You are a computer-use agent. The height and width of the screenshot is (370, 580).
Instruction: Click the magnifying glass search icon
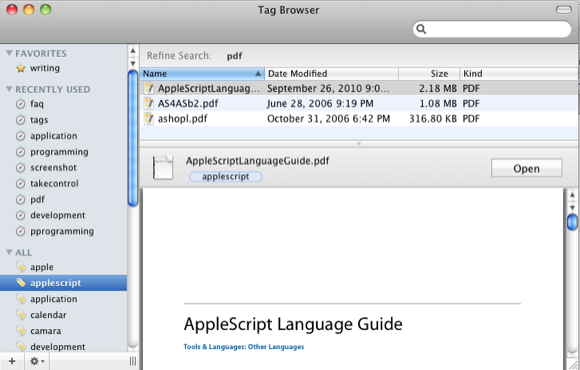[x=421, y=29]
